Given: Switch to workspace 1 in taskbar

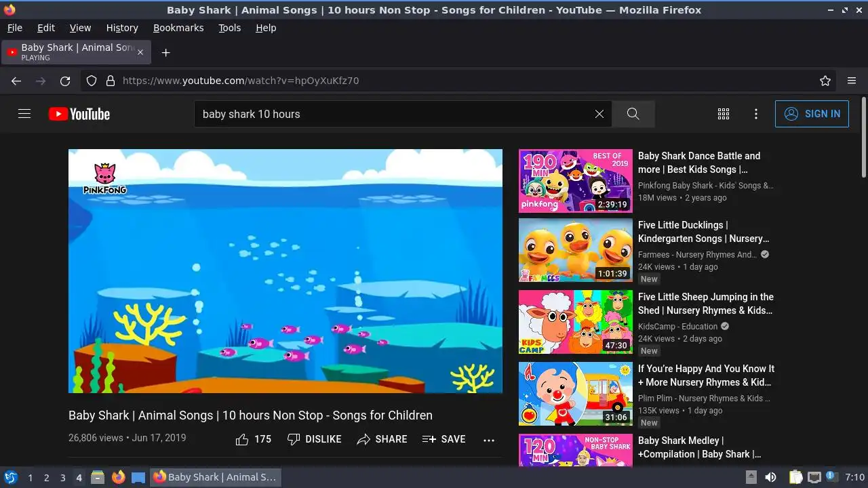Looking at the screenshot, I should point(30,478).
